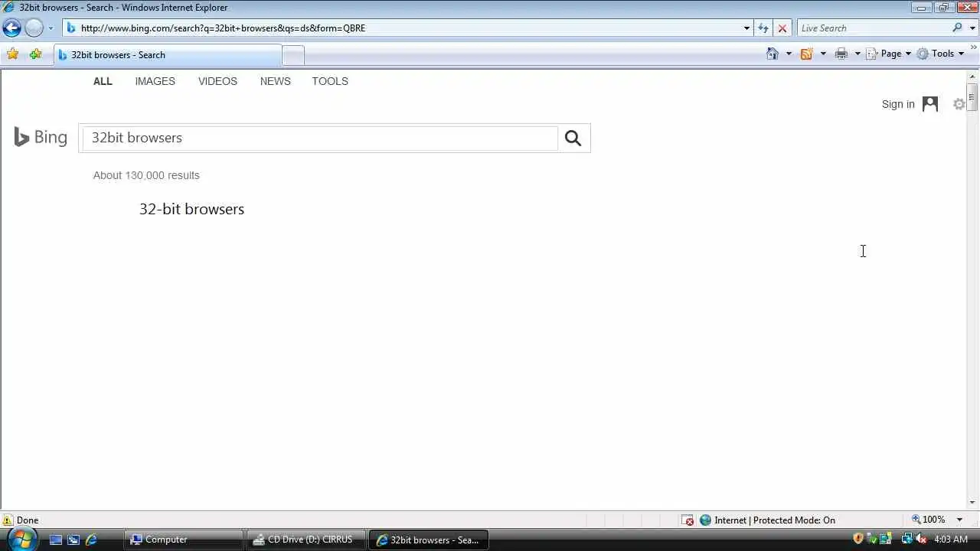Click the browser Forward arrow button
The height and width of the screenshot is (551, 980).
click(34, 28)
